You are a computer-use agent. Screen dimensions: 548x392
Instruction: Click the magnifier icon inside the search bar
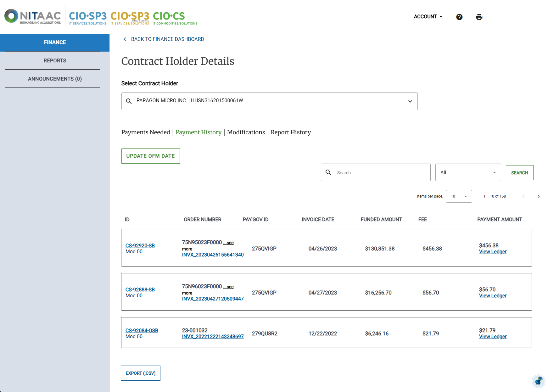click(328, 172)
